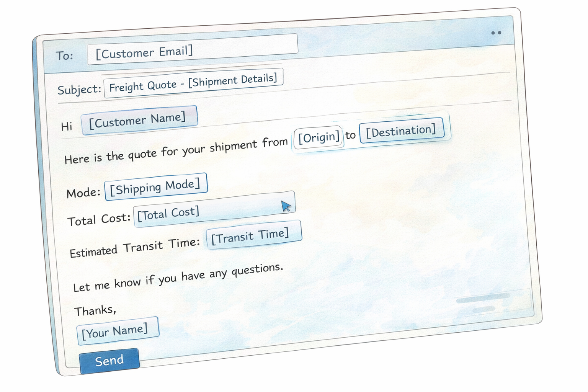Open the two-dot options menu
This screenshot has width=588, height=392.
(x=496, y=33)
